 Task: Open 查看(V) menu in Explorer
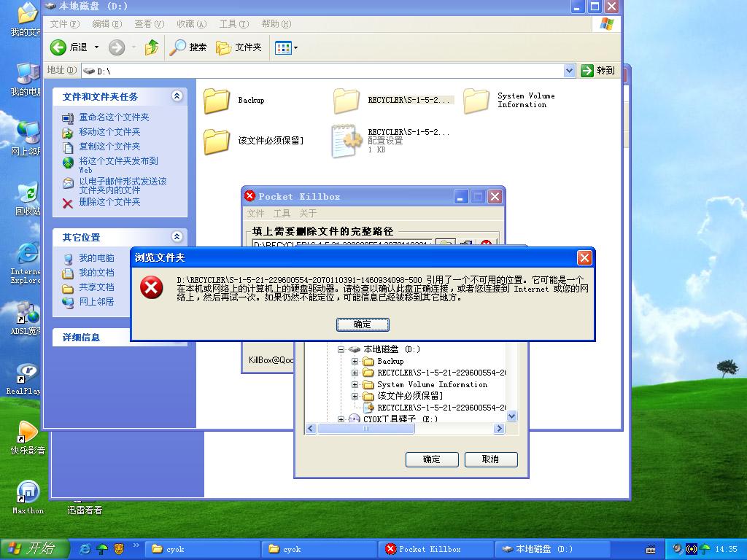pyautogui.click(x=149, y=24)
